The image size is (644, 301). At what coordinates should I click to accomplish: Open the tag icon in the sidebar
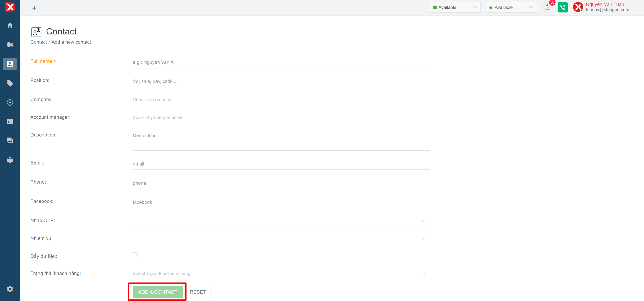click(x=10, y=83)
